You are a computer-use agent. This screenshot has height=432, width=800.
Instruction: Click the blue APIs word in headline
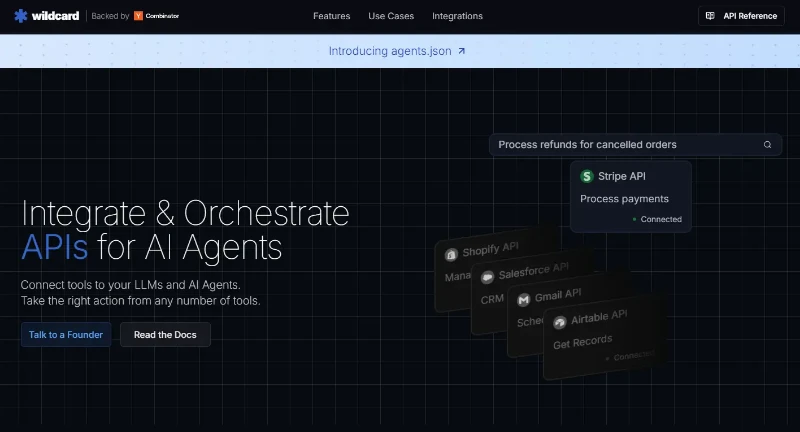pyautogui.click(x=55, y=247)
